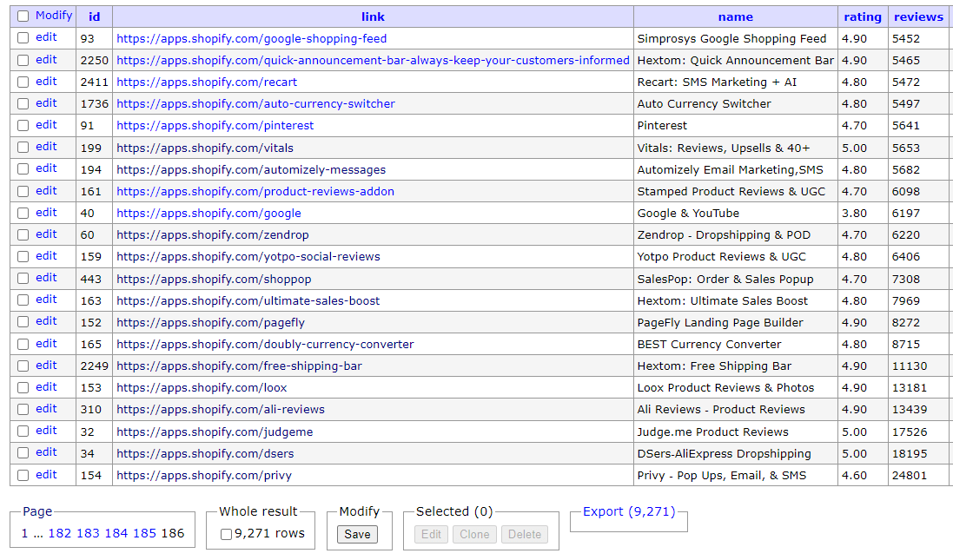Open the product-reviews-addon link
Viewport: 953px width, 560px height.
(x=255, y=192)
